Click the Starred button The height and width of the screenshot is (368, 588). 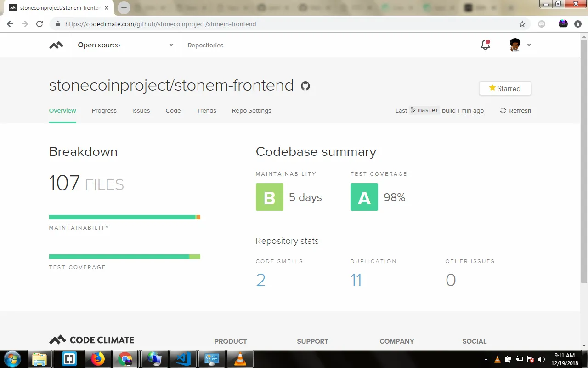click(505, 88)
